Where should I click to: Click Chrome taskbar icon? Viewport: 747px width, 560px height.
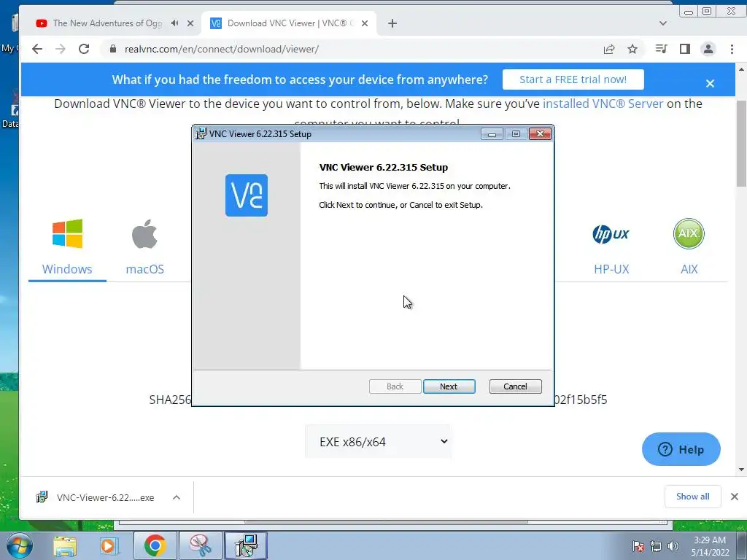(x=155, y=545)
